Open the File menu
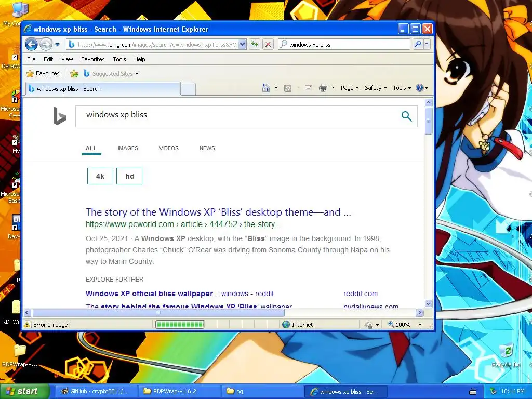This screenshot has width=532, height=399. (31, 59)
